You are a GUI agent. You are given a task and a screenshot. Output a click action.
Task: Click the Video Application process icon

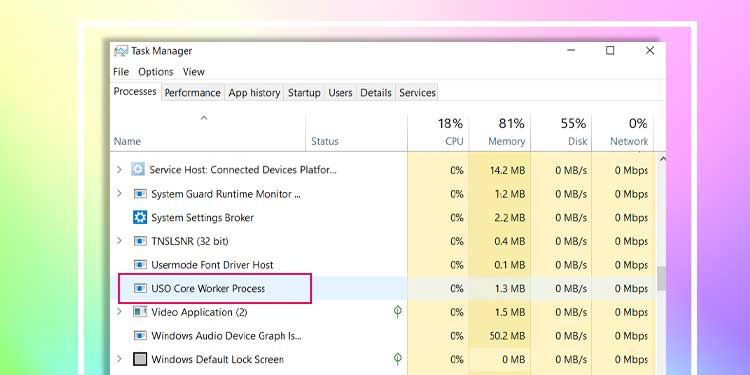click(x=140, y=312)
